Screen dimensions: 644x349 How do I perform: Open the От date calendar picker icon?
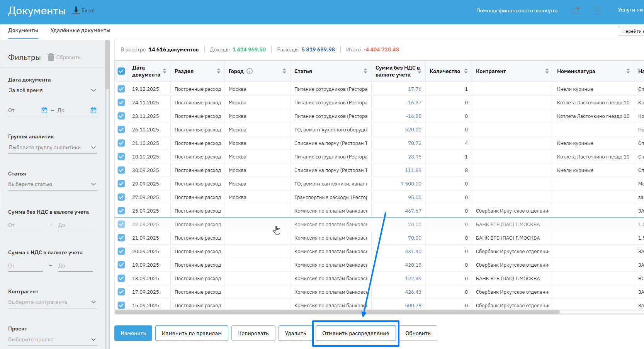44,110
